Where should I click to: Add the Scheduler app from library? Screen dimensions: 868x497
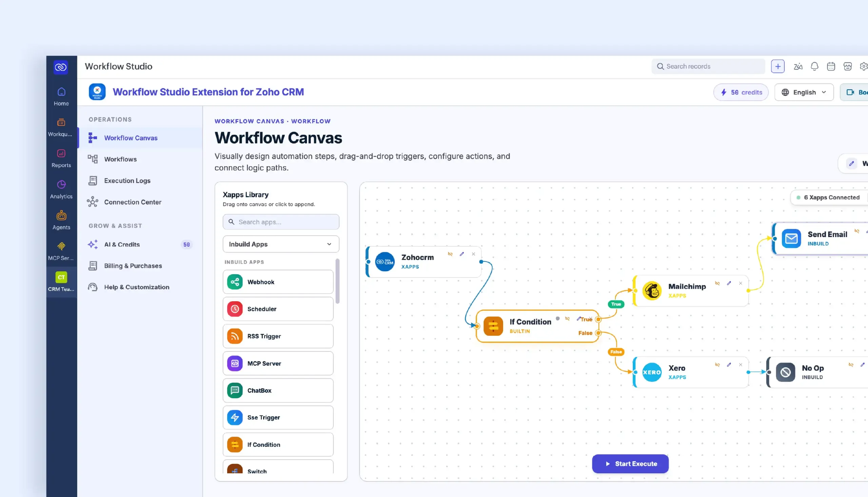pos(278,309)
